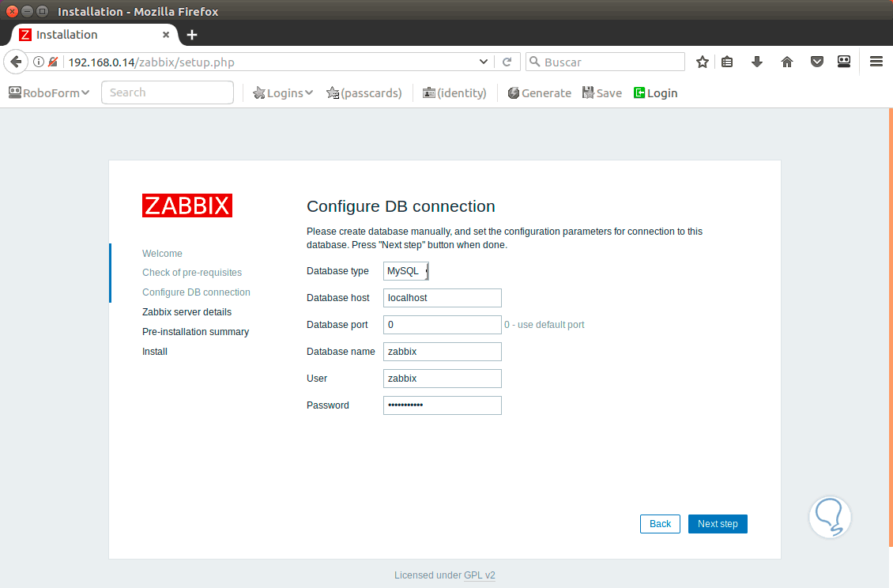Image resolution: width=893 pixels, height=588 pixels.
Task: Select Pre-installation summary step
Action: point(195,332)
